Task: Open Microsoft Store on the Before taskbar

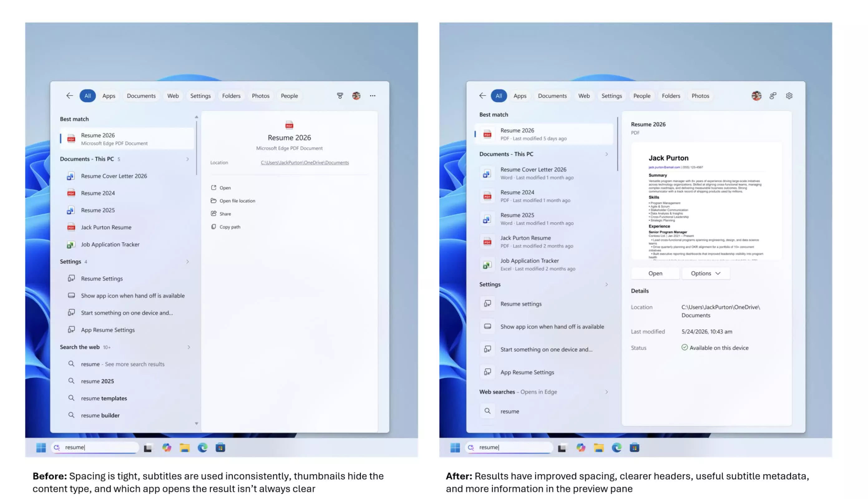Action: (x=220, y=447)
